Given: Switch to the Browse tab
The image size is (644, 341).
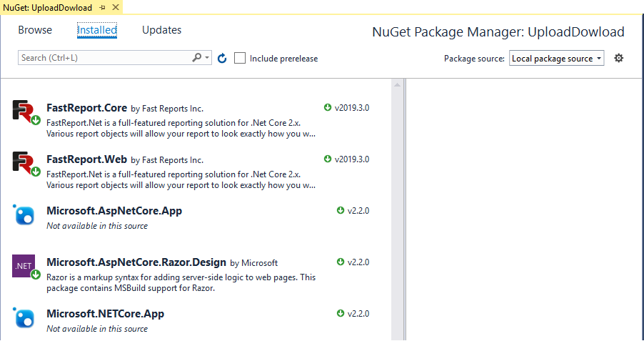Looking at the screenshot, I should pyautogui.click(x=35, y=30).
